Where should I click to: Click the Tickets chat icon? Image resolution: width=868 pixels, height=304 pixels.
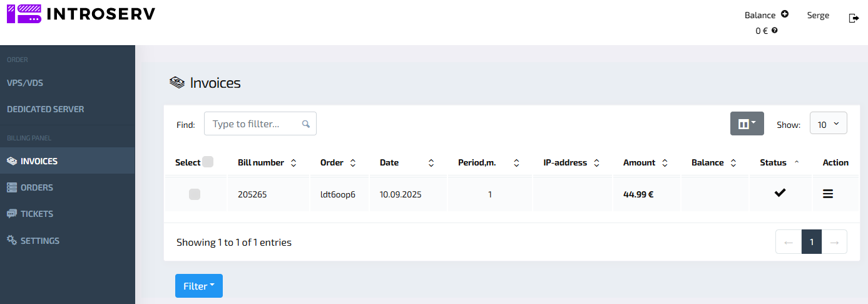12,214
